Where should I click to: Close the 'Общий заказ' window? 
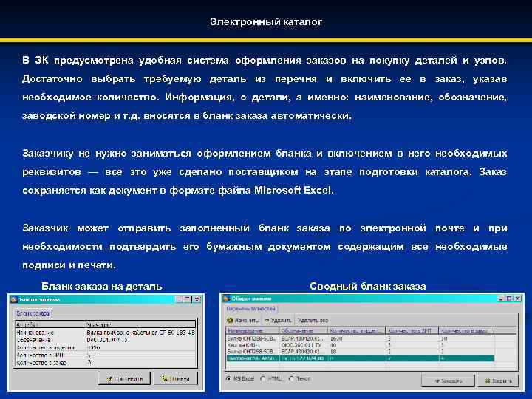point(517,299)
